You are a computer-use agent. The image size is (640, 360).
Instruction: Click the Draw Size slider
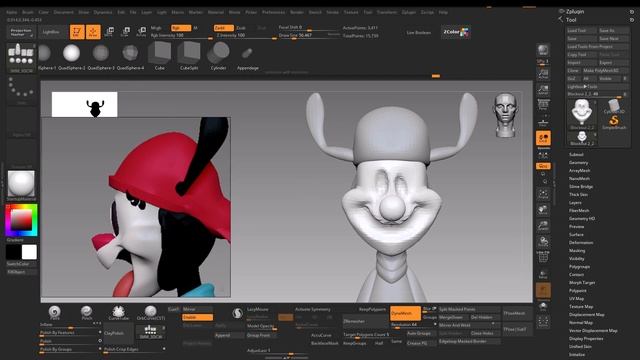pos(309,36)
